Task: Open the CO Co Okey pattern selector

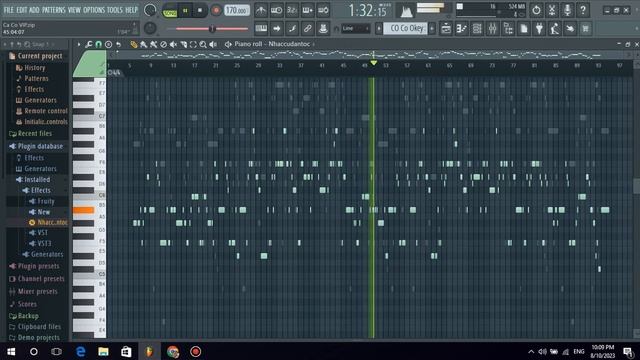Action: click(405, 28)
